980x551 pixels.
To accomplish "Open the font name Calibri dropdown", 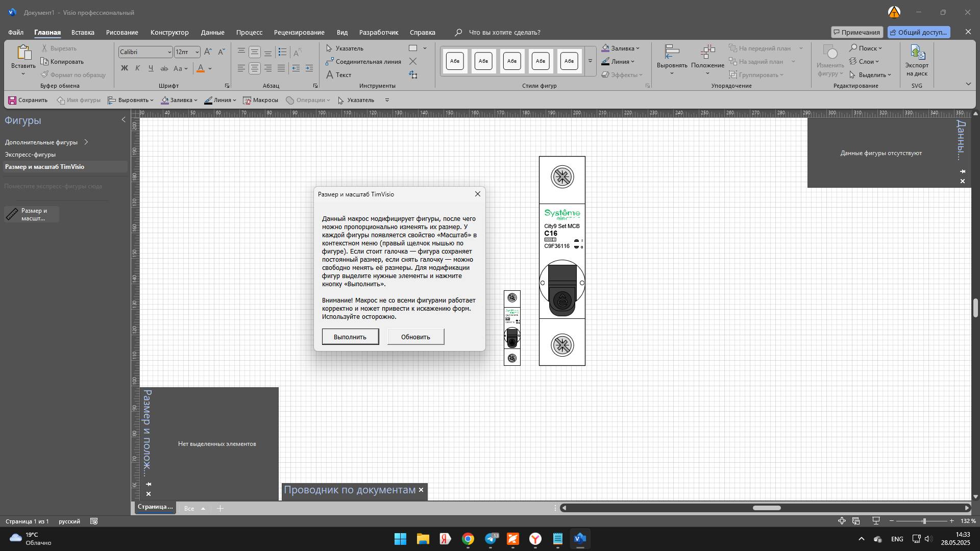I will tap(169, 52).
